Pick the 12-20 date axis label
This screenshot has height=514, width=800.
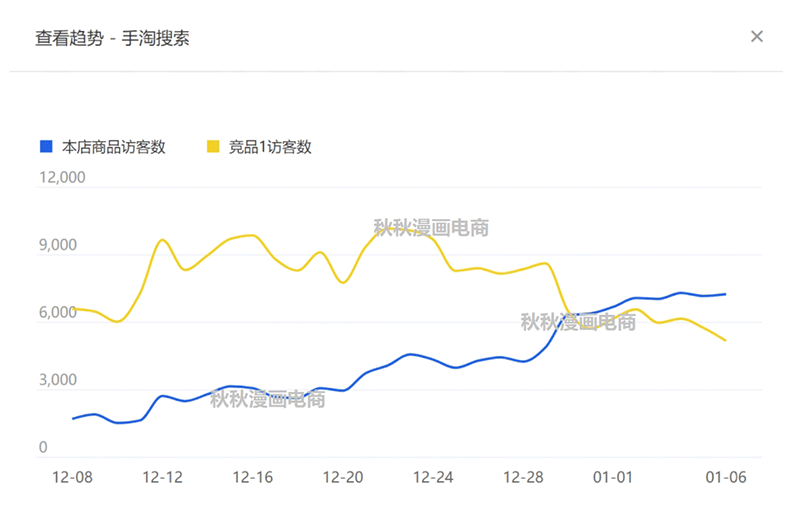click(x=343, y=478)
